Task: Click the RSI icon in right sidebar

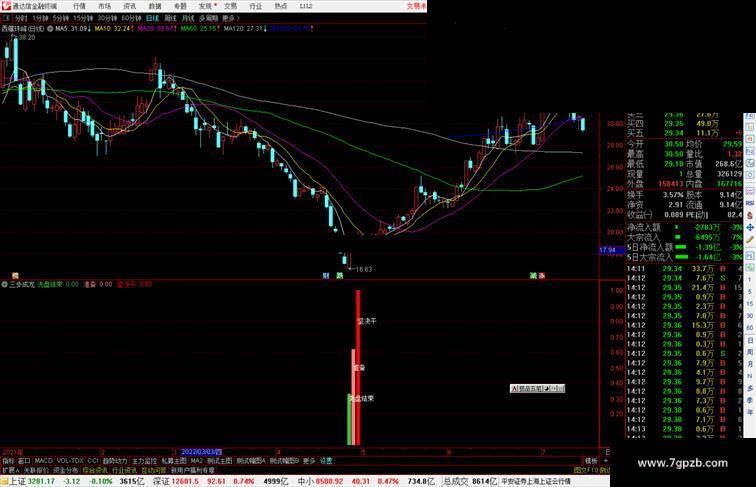Action: (x=750, y=203)
